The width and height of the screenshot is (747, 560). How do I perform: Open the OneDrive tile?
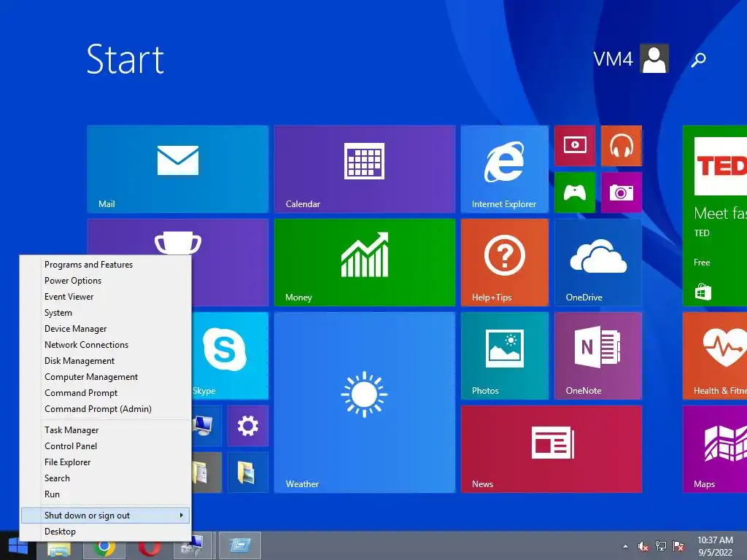(x=598, y=262)
